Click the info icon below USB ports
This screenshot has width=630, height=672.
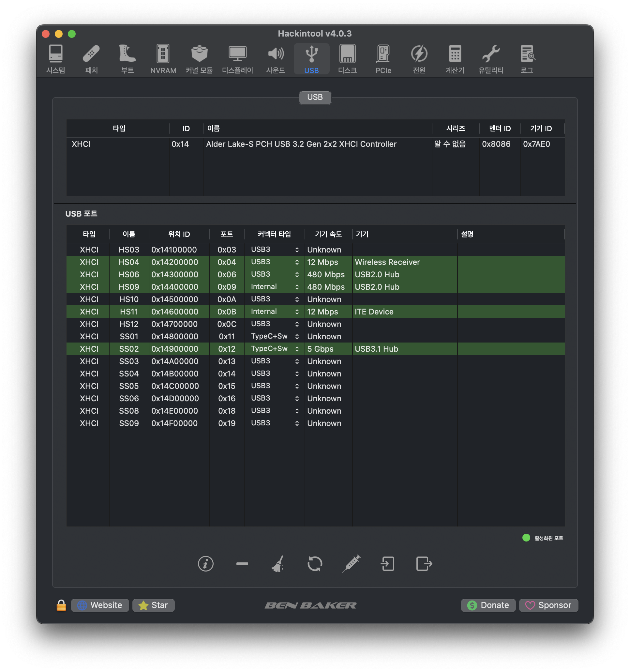click(x=205, y=563)
